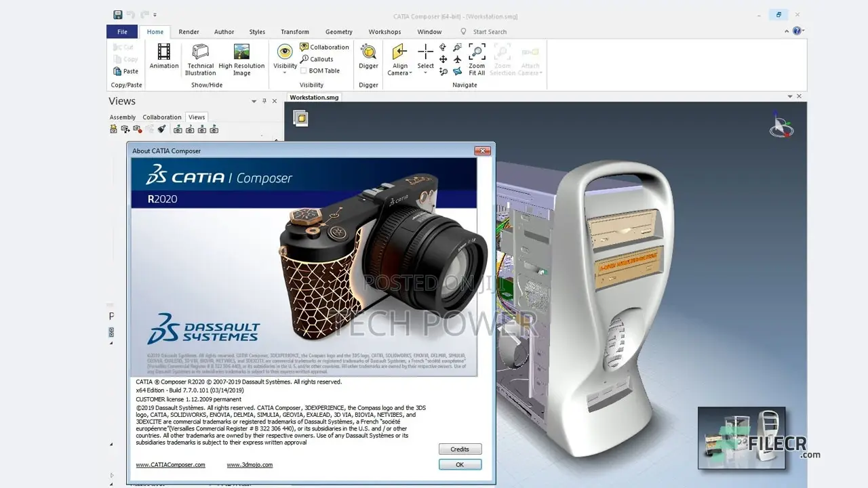
Task: Toggle the BOM Table checkbox
Action: click(x=304, y=70)
